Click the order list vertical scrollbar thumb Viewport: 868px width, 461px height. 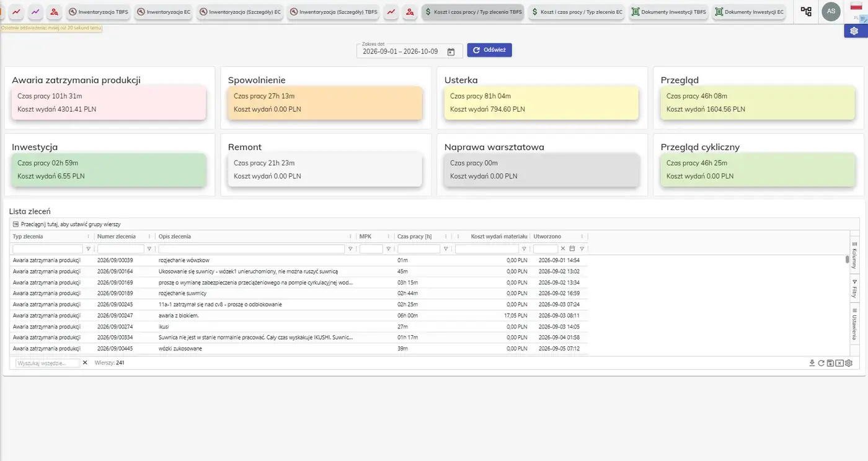[x=848, y=260]
